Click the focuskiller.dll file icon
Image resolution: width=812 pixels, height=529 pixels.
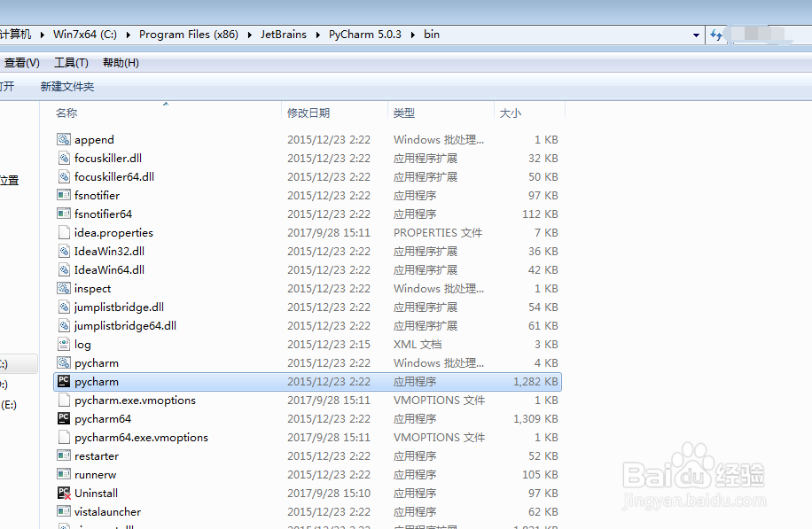click(x=64, y=158)
